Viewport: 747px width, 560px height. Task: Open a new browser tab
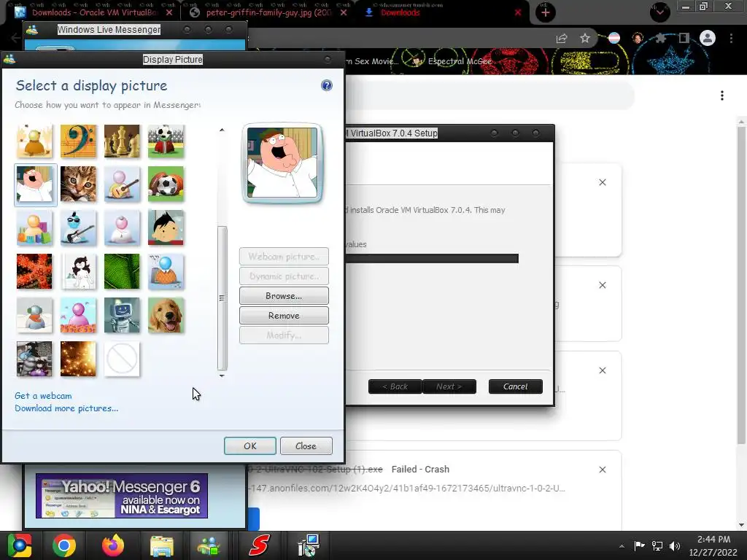coord(546,12)
